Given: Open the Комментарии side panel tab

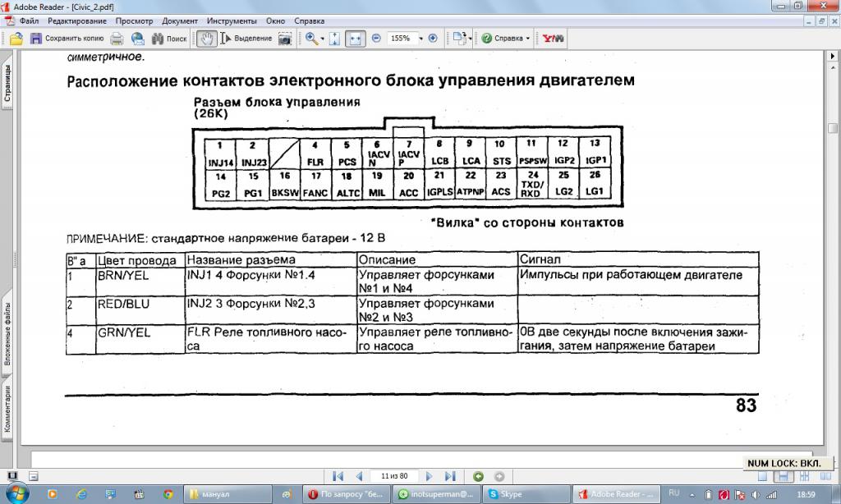Looking at the screenshot, I should click(7, 409).
